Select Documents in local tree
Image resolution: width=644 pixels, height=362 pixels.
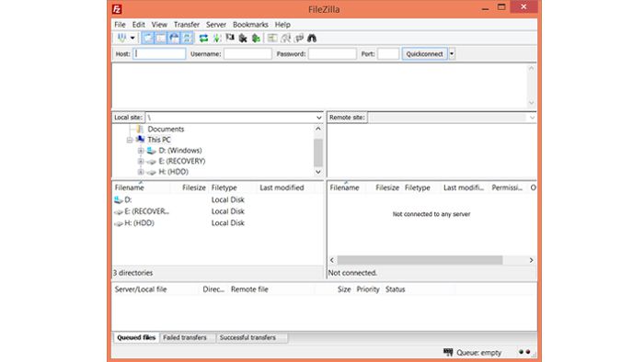click(166, 130)
